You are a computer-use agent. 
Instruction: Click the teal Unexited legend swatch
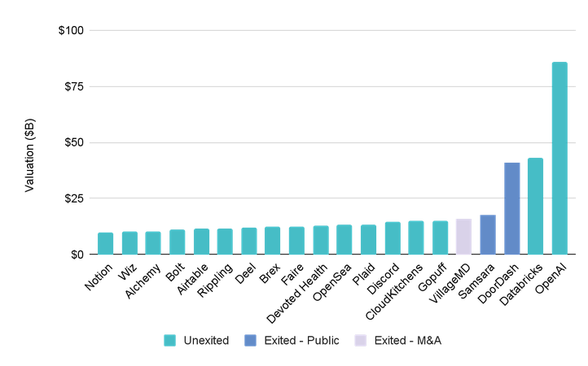(170, 341)
